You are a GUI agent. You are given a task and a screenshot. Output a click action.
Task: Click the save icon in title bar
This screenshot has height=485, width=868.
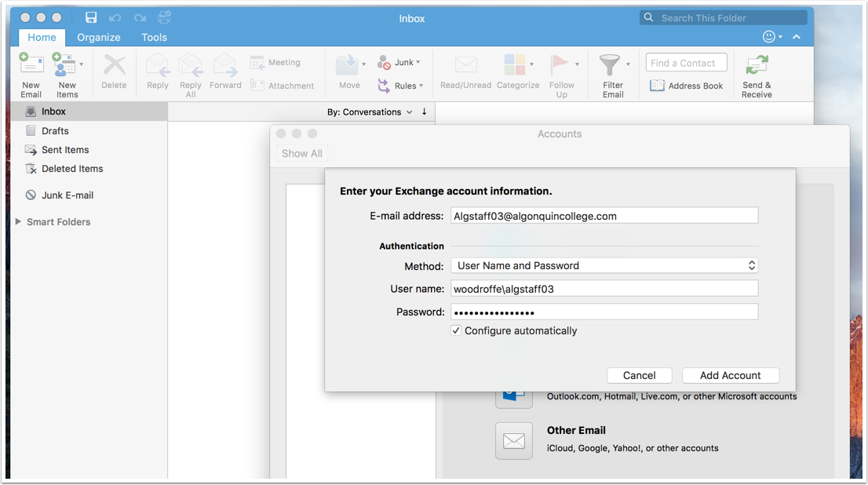91,17
